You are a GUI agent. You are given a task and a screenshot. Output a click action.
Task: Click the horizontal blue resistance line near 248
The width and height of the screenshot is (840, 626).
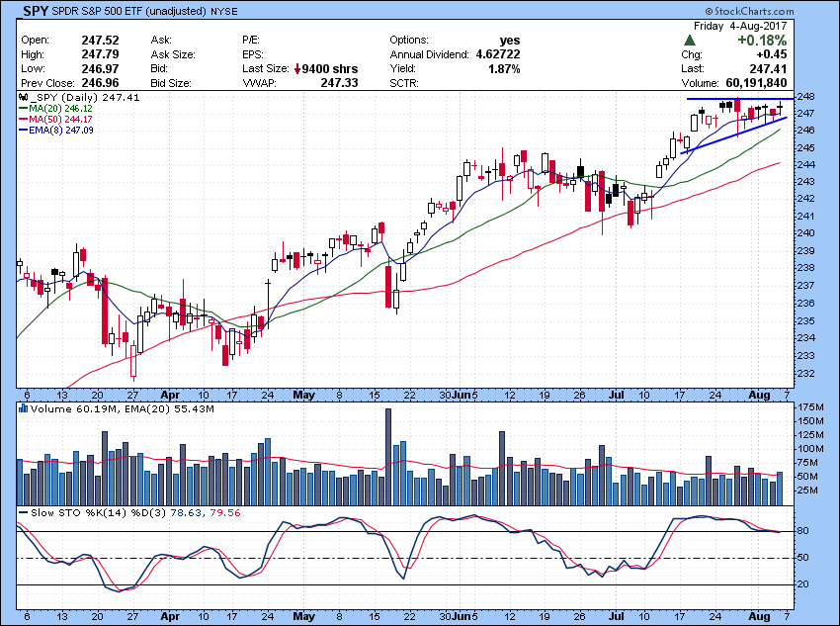740,99
